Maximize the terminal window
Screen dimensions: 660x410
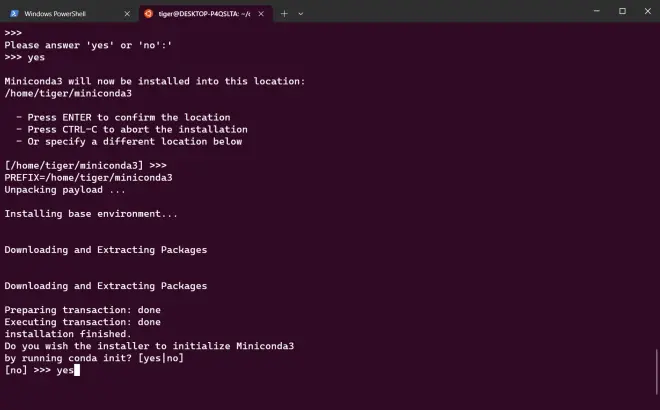(622, 11)
